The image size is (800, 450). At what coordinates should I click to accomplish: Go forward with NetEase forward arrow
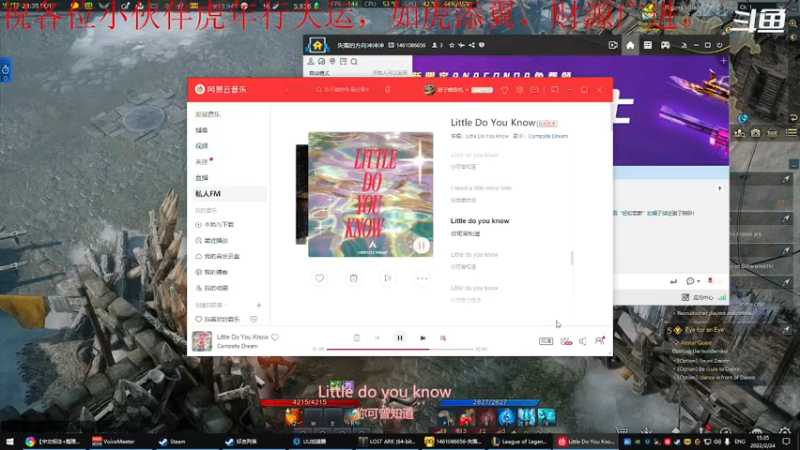[301, 90]
